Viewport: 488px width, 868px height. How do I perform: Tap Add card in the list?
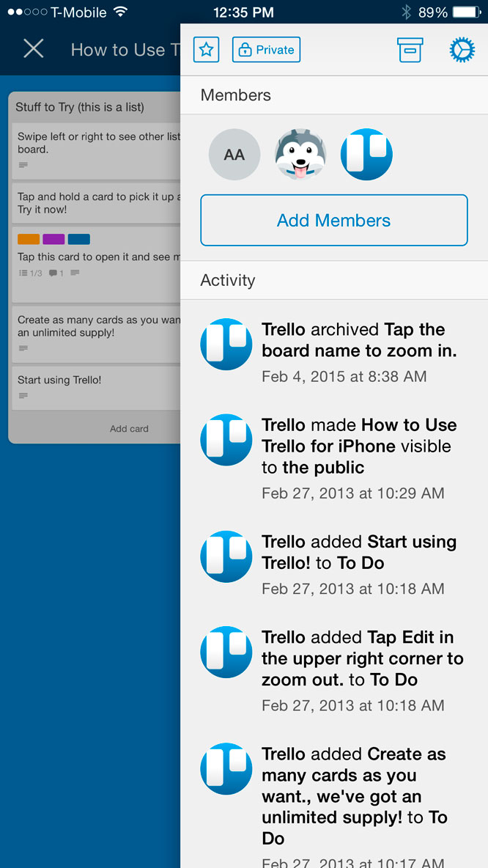point(129,429)
